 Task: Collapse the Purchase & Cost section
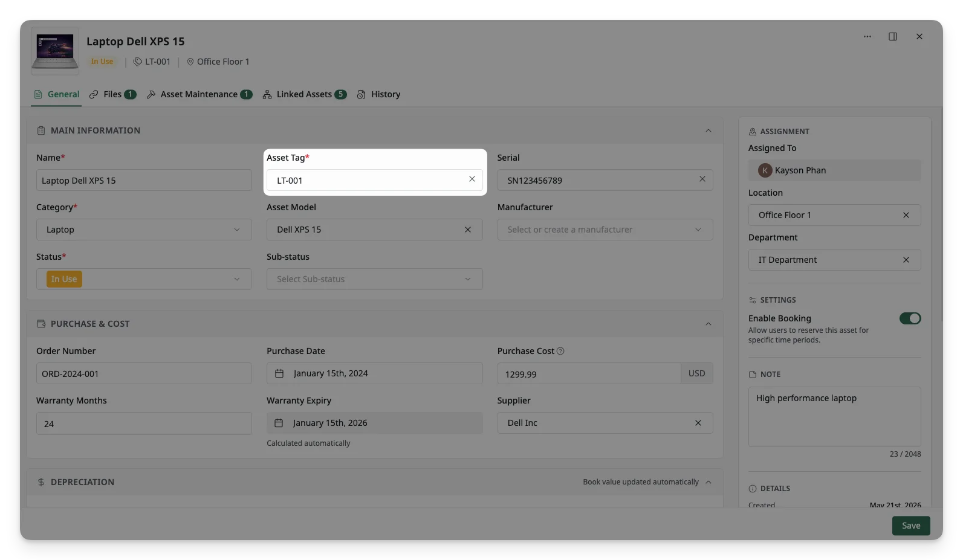tap(708, 324)
